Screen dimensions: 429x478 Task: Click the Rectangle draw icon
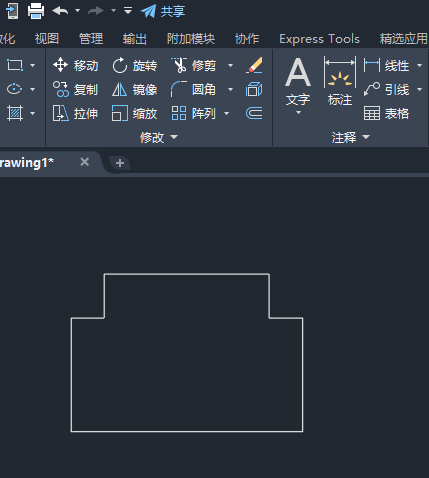[15, 65]
